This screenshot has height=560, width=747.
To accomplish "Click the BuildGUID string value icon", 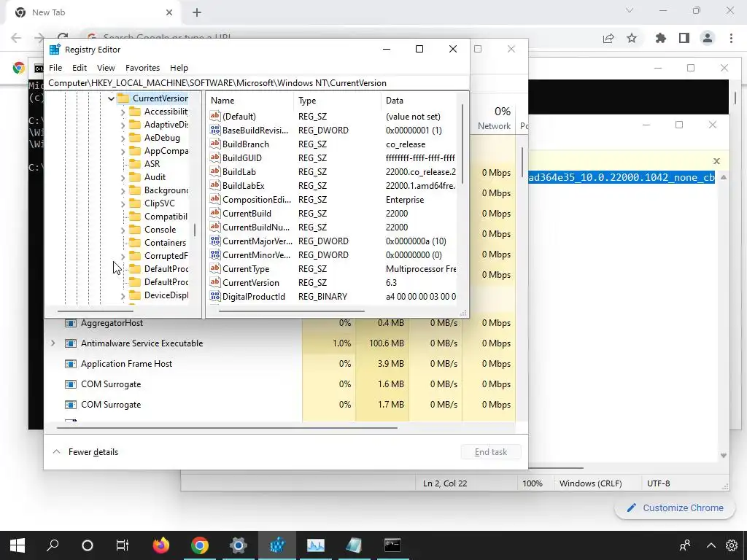I will pos(215,157).
